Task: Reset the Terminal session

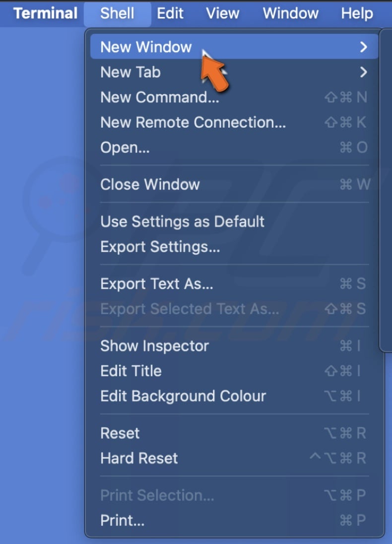Action: tap(120, 433)
